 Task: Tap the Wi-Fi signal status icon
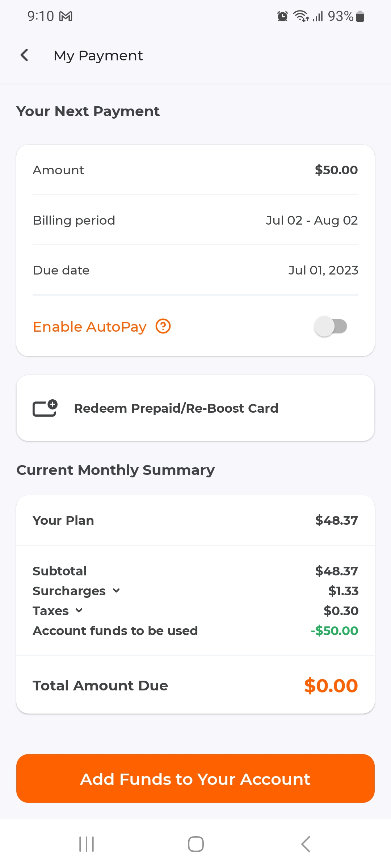(x=301, y=16)
